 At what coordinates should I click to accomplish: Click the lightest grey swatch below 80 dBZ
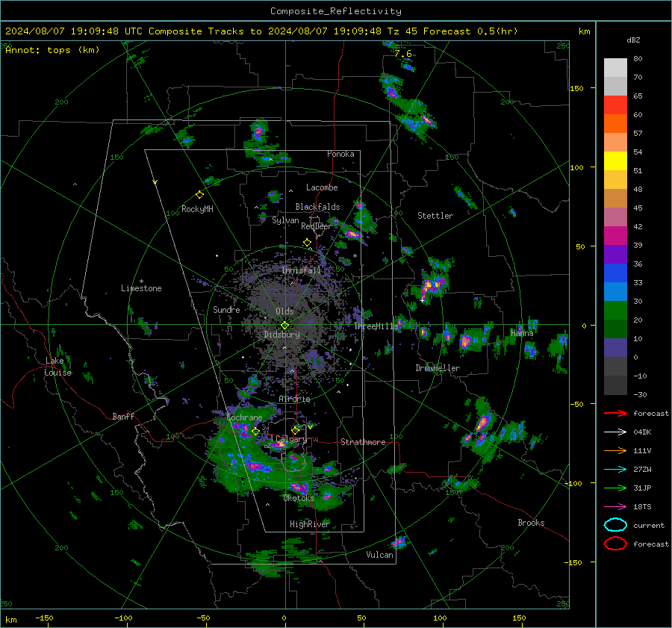(615, 67)
